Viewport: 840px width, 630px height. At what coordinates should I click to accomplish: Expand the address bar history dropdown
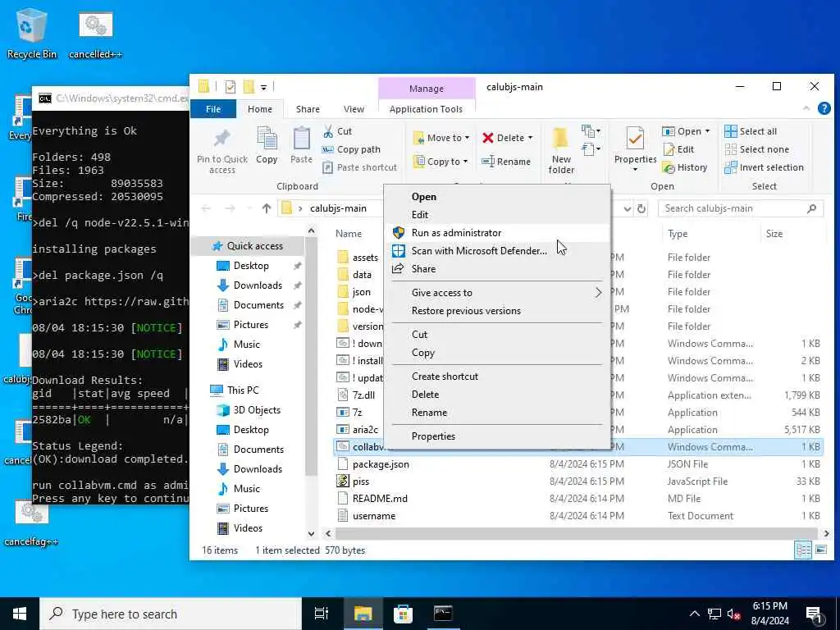tap(628, 208)
